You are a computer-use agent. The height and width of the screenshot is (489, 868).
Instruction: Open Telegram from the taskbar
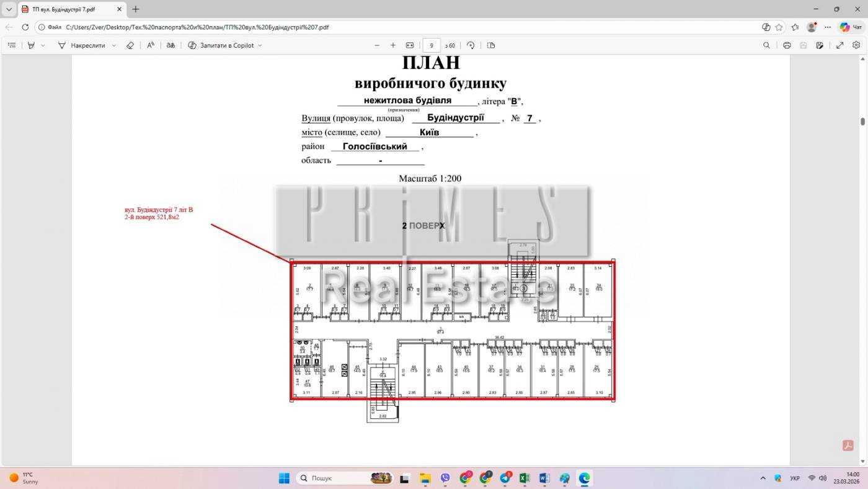click(505, 478)
